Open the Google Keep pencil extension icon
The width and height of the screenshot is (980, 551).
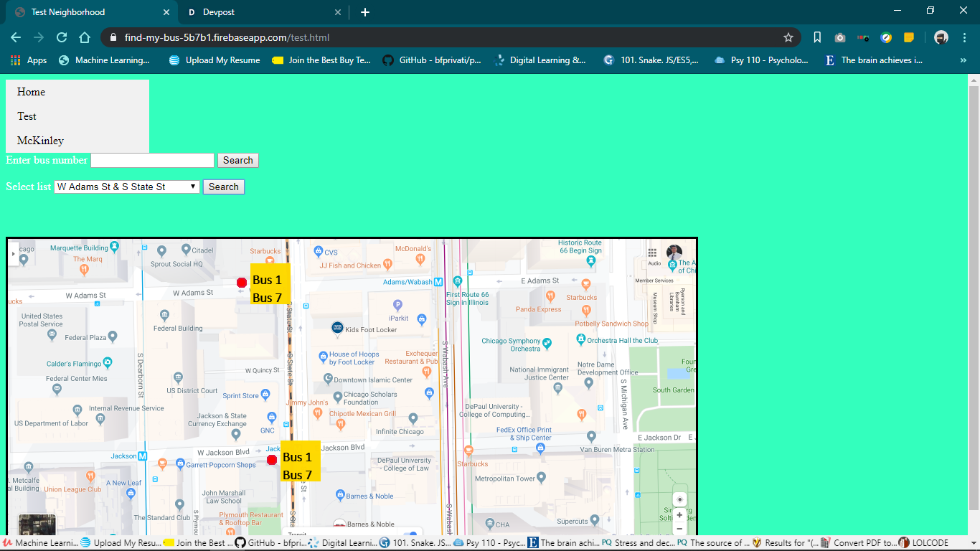pyautogui.click(x=886, y=37)
